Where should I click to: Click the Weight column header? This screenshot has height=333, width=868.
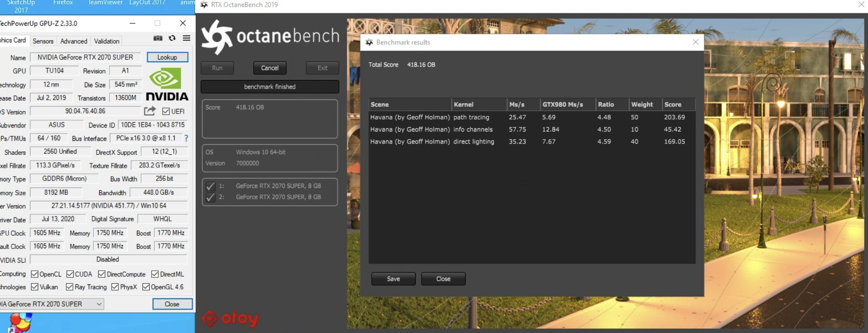click(x=646, y=104)
